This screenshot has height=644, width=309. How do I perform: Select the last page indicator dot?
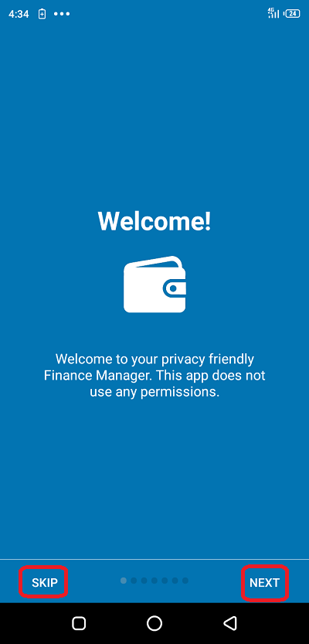(185, 581)
